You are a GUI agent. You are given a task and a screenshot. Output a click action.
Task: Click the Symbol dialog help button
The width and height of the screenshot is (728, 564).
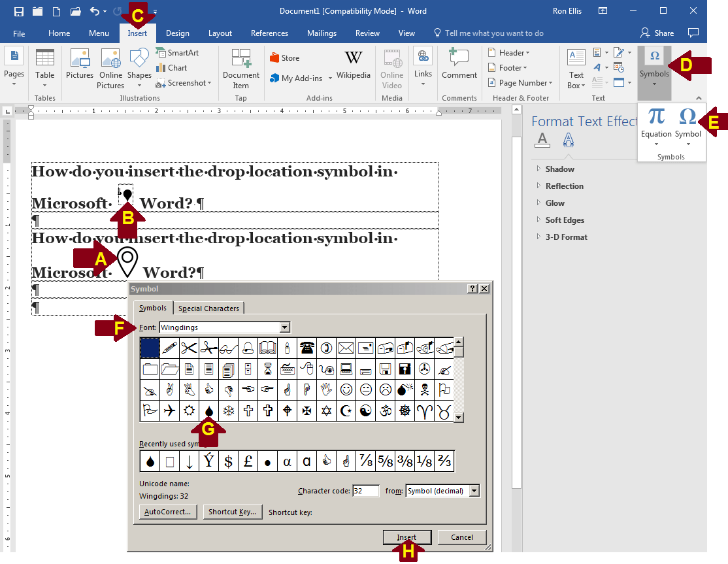pyautogui.click(x=472, y=289)
